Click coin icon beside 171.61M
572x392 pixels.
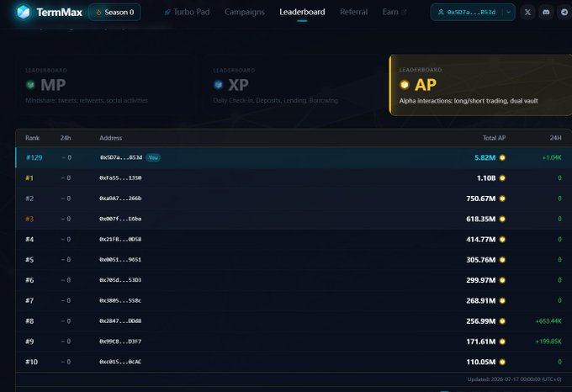point(502,342)
